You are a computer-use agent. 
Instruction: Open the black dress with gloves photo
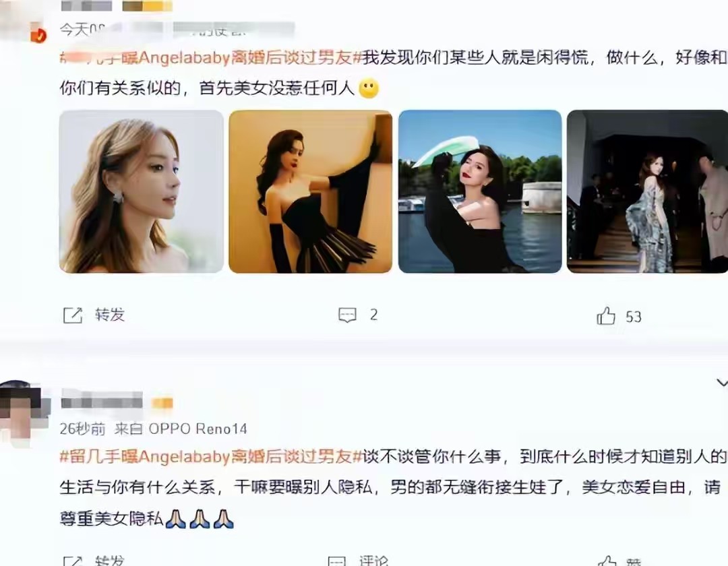(x=311, y=191)
